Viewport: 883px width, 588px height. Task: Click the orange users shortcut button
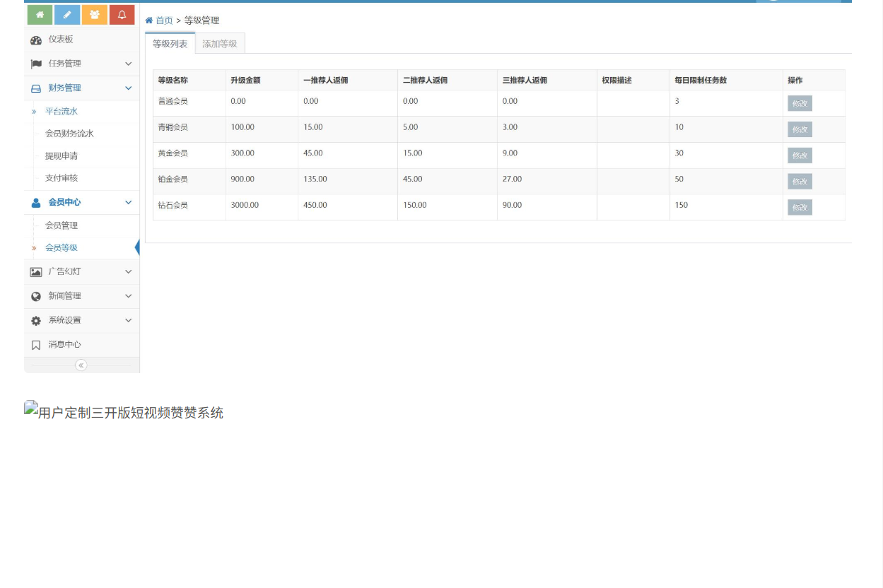click(95, 15)
